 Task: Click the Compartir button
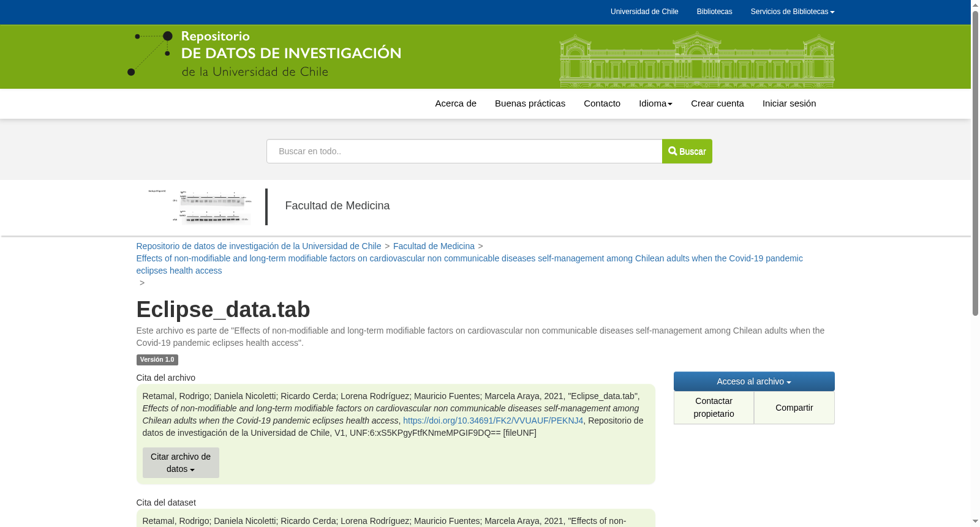pos(794,408)
